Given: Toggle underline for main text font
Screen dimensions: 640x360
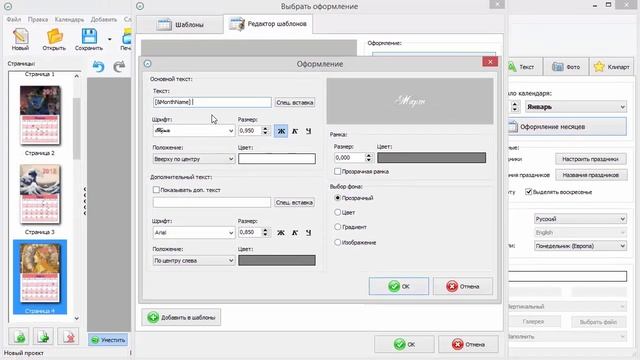Looking at the screenshot, I should (x=308, y=131).
